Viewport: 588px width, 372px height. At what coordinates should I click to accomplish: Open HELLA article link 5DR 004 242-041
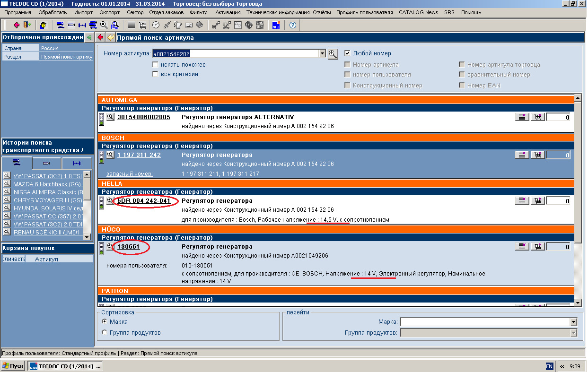(x=143, y=201)
